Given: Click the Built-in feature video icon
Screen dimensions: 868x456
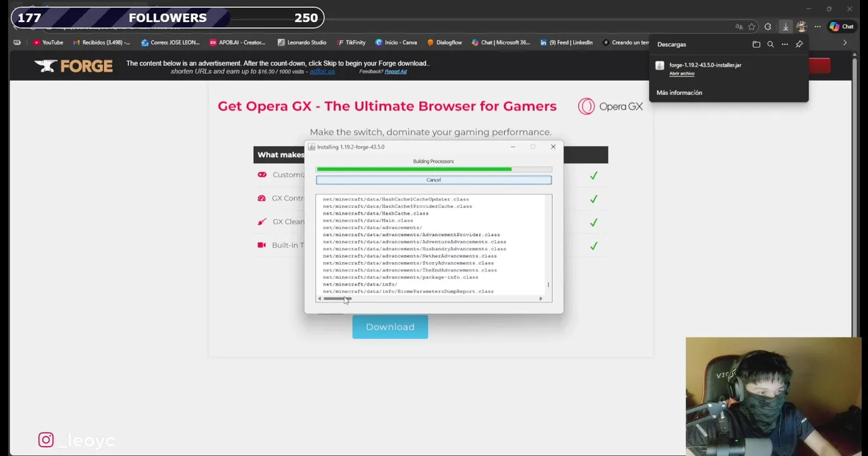Looking at the screenshot, I should pos(261,245).
